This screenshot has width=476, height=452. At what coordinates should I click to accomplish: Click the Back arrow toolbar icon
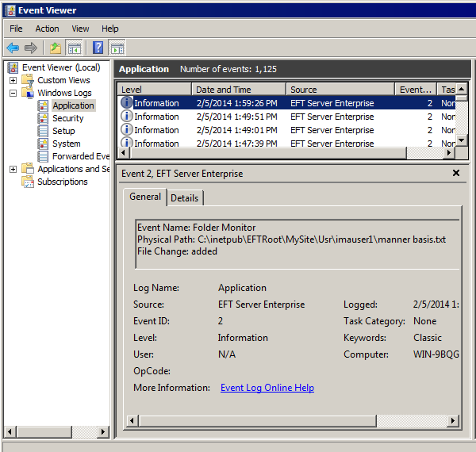[13, 48]
